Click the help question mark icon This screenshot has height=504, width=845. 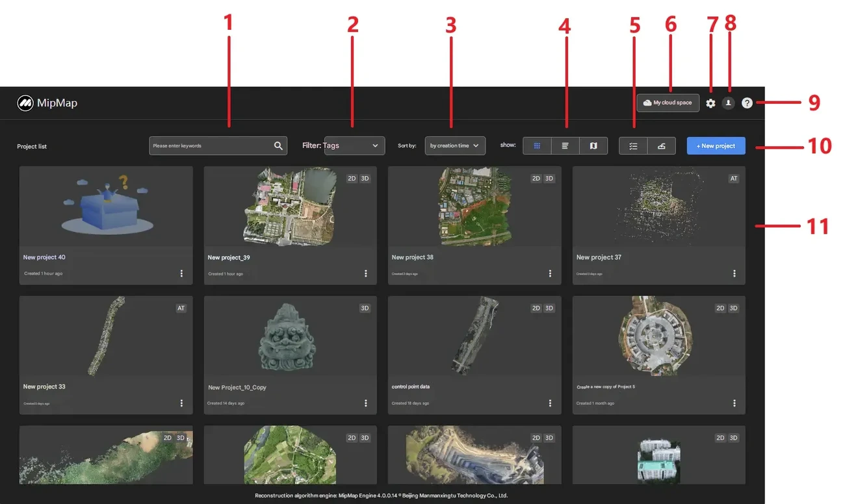[x=747, y=103]
